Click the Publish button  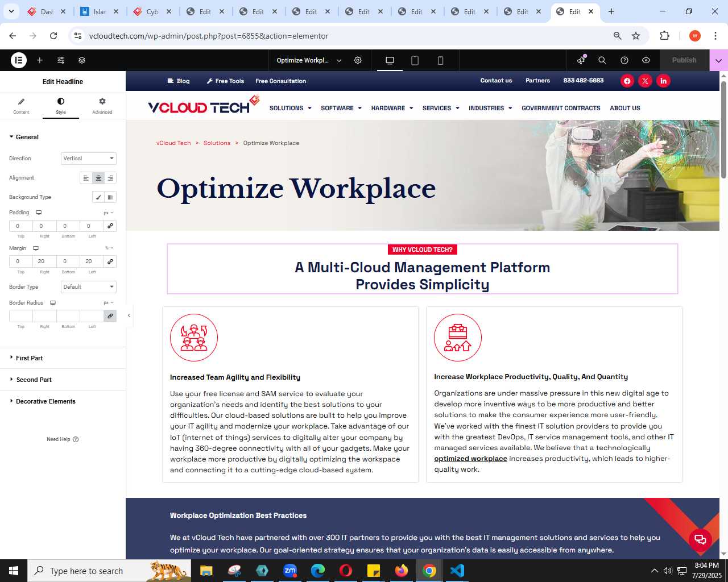coord(684,60)
